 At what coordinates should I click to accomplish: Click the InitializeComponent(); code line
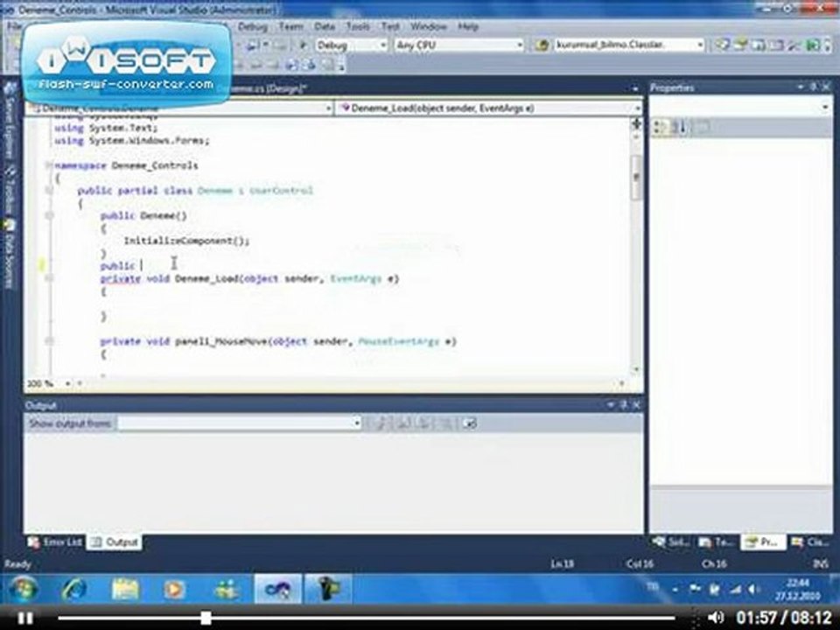[186, 241]
